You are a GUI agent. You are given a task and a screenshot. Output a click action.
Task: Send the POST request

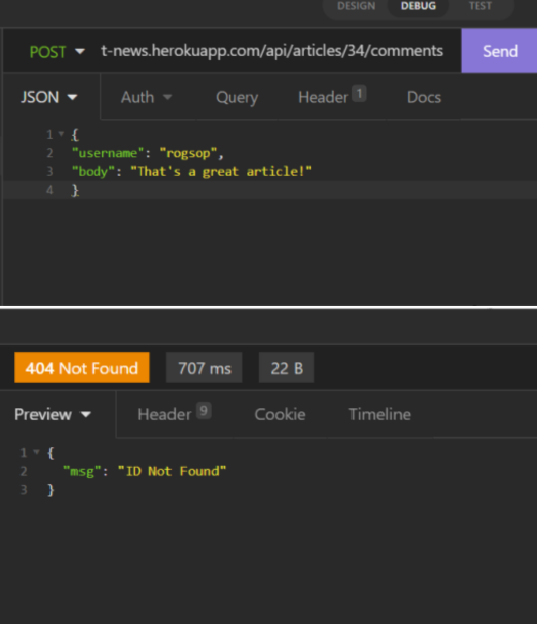499,51
